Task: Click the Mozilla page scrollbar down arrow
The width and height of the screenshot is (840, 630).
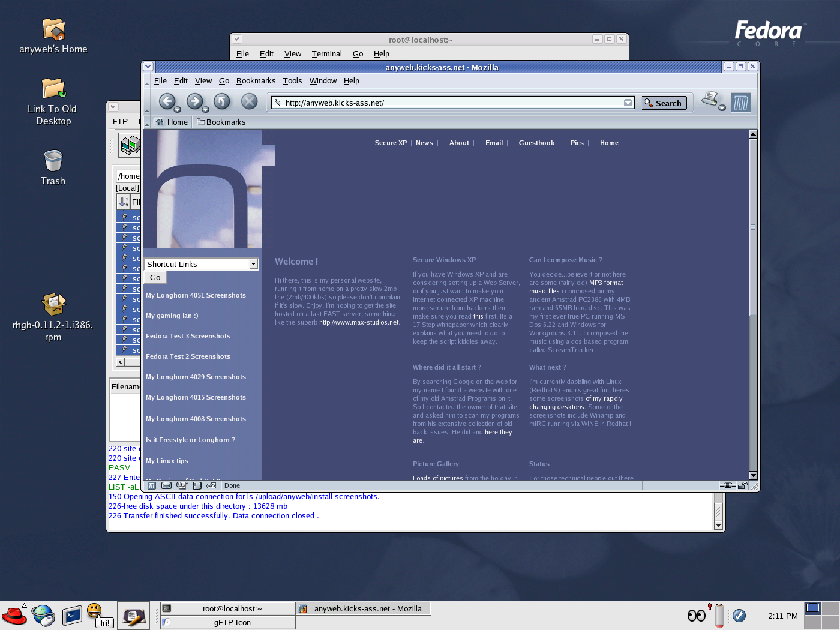Action: coord(753,475)
